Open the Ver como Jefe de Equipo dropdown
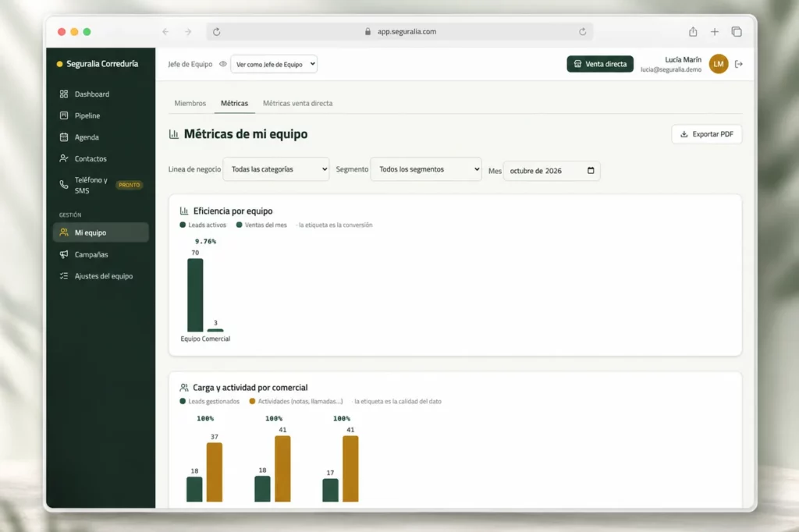 pos(274,64)
